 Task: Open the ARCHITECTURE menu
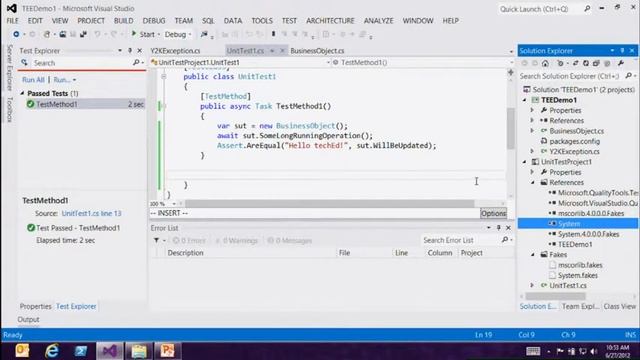point(330,21)
